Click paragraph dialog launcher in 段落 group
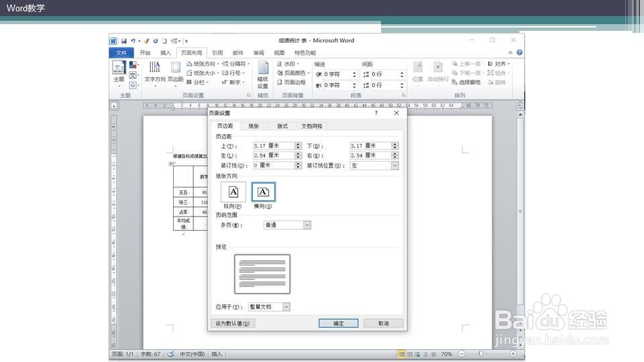This screenshot has height=362, width=644. point(403,95)
